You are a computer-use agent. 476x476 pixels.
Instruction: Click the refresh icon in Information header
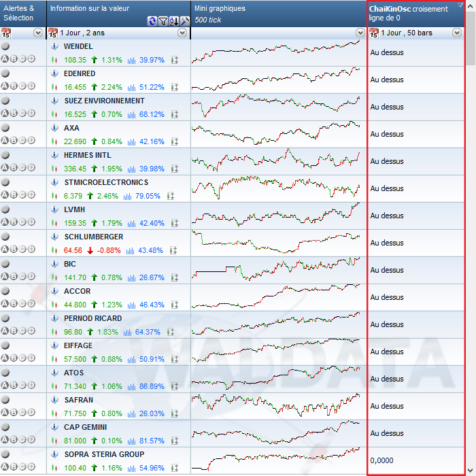pos(152,21)
